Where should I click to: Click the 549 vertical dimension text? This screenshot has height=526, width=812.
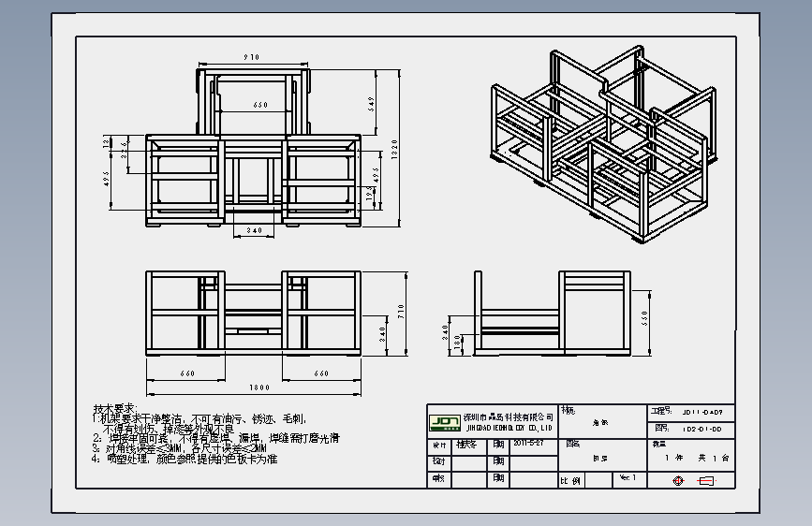[x=371, y=104]
